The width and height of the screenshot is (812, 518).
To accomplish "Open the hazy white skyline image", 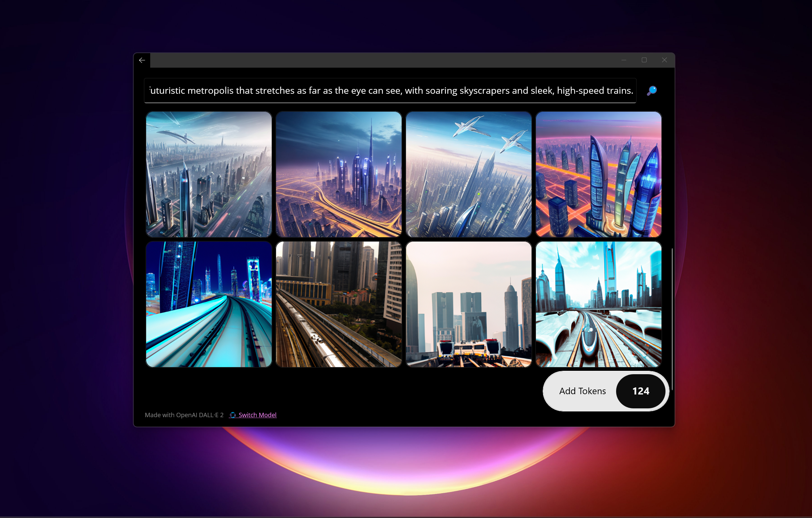I will [469, 304].
